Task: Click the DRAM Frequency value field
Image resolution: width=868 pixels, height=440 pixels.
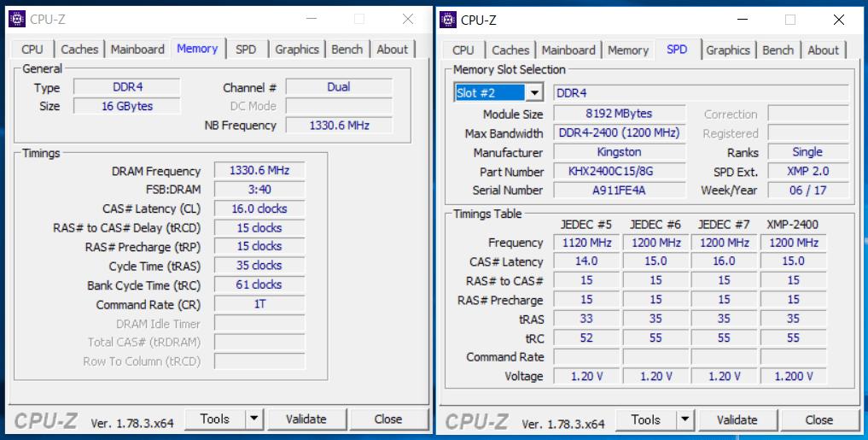Action: click(x=259, y=171)
